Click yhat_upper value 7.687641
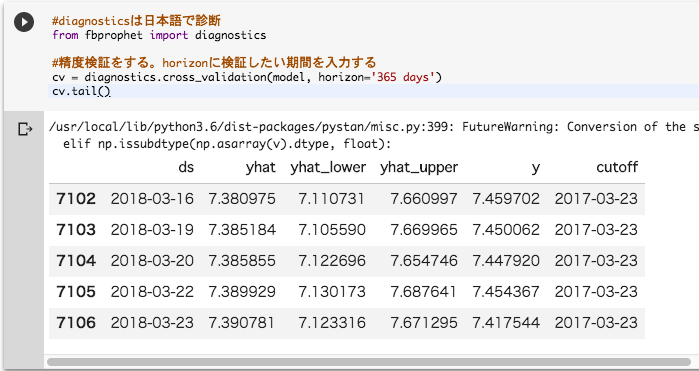Screen dimensions: 699x371 (424, 292)
